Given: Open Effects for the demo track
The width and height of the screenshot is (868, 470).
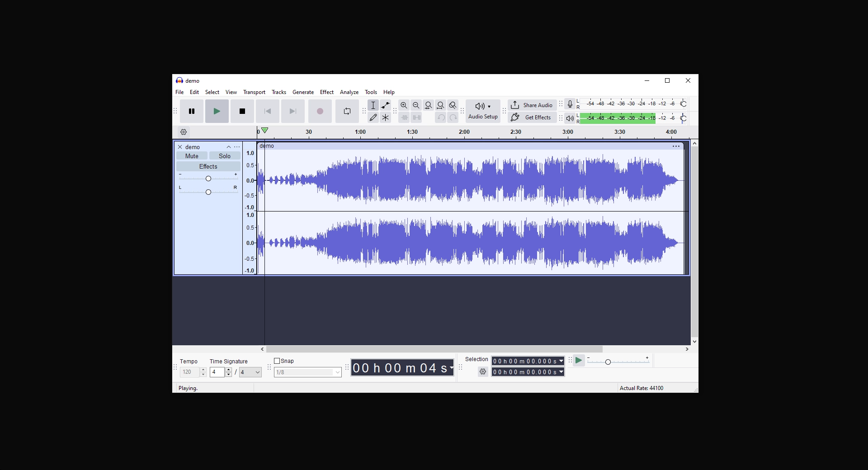Looking at the screenshot, I should 208,166.
